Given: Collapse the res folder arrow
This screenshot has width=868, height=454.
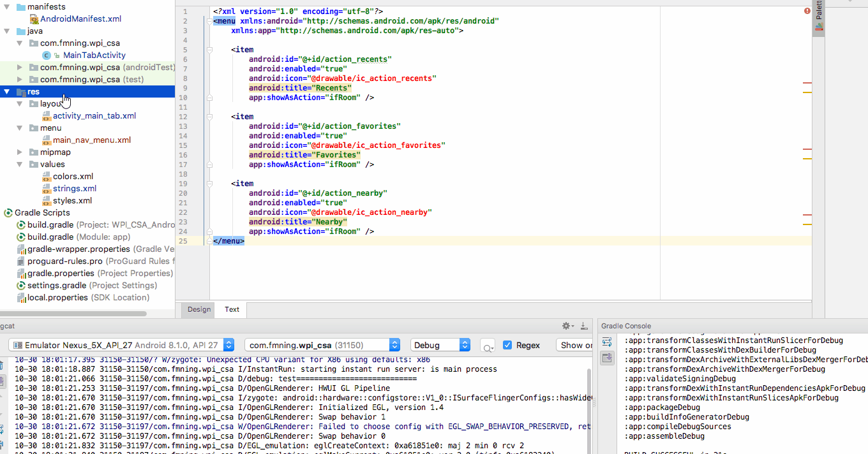Looking at the screenshot, I should [7, 92].
